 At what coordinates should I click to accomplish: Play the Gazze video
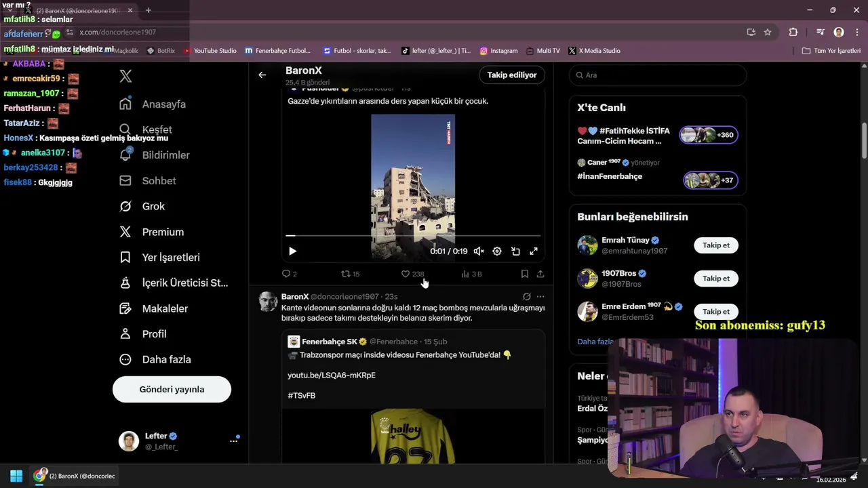coord(292,251)
